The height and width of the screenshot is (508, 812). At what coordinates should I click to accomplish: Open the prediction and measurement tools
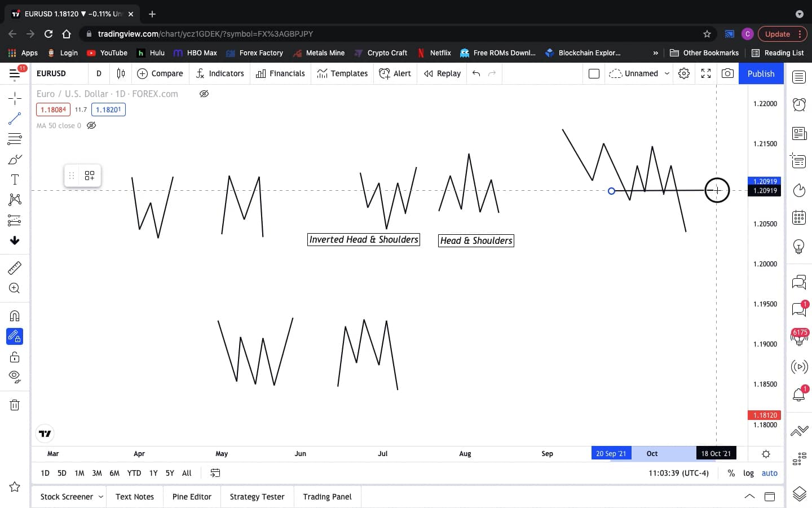15,220
